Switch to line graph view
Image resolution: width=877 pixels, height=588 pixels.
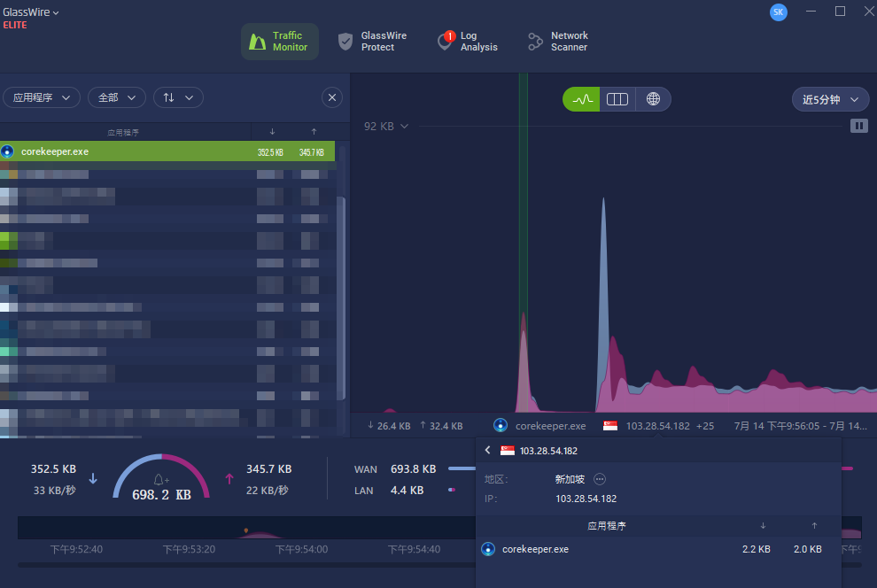click(x=581, y=99)
